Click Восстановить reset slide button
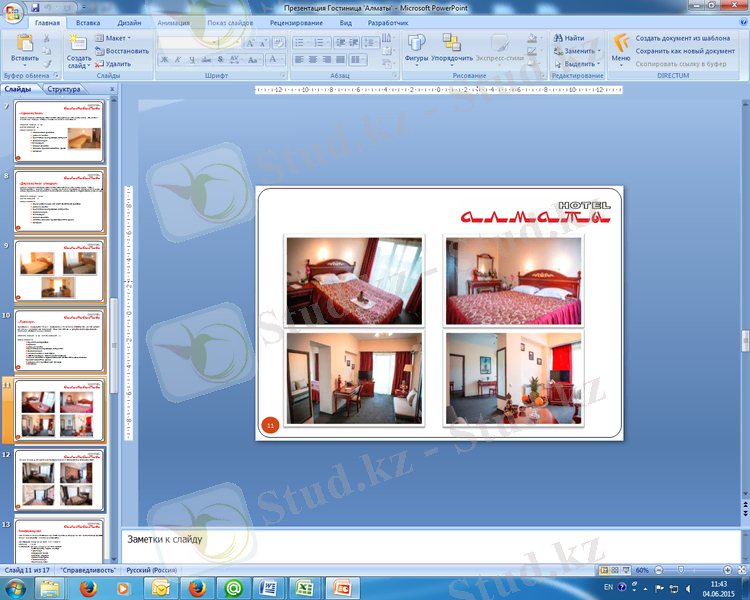 click(x=122, y=51)
